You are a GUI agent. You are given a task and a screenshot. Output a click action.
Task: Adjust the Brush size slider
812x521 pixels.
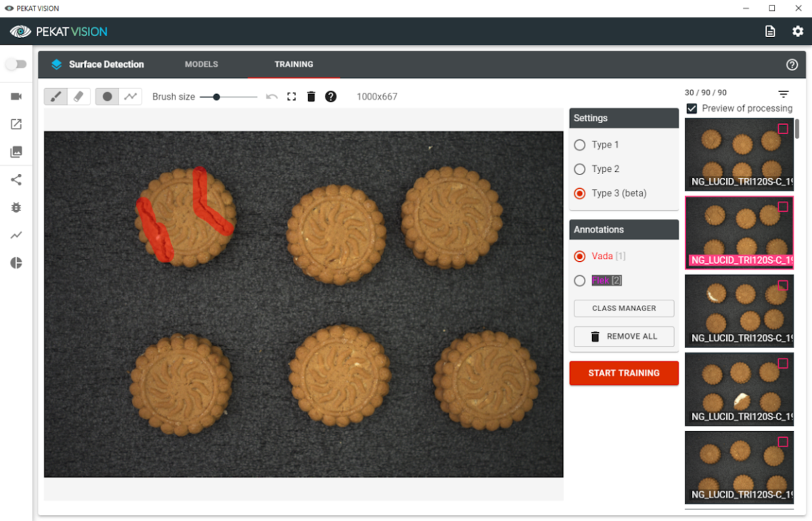click(x=215, y=97)
